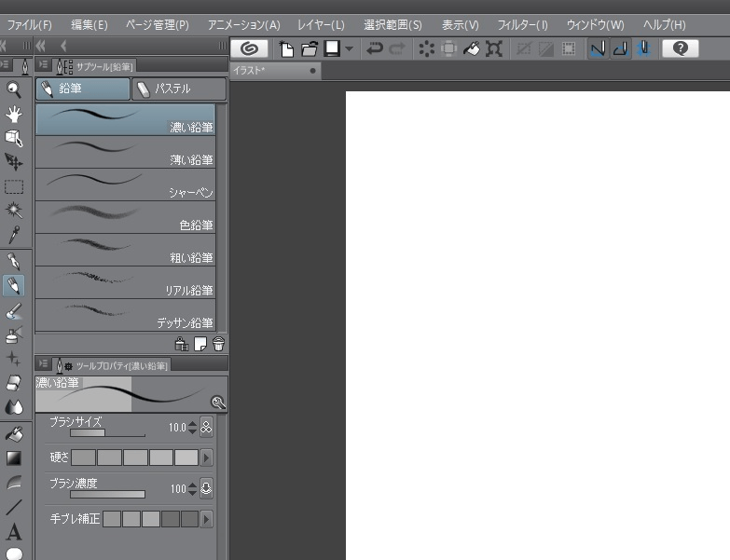Open dropdown arrow next to save icon
The image size is (730, 560).
tap(349, 49)
